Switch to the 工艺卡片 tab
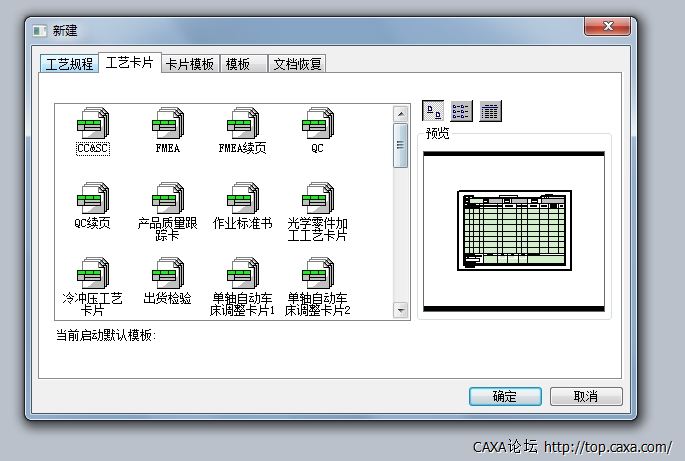The width and height of the screenshot is (685, 461). click(x=130, y=62)
